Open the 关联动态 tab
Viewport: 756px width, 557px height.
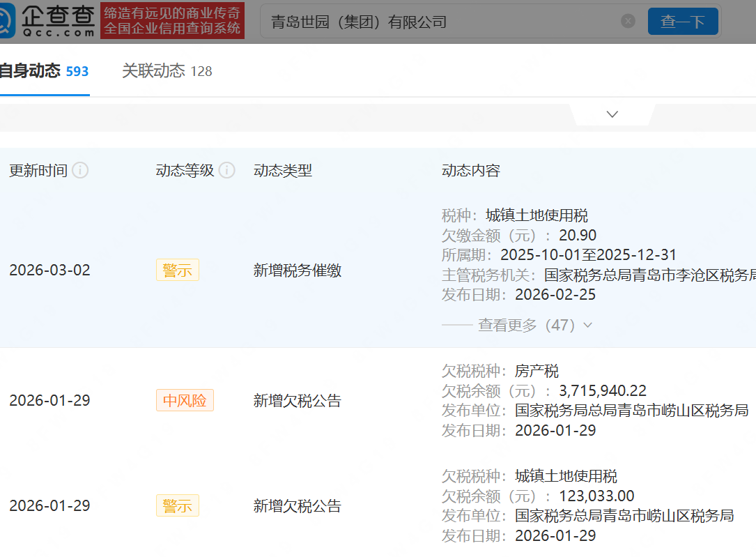click(x=167, y=71)
